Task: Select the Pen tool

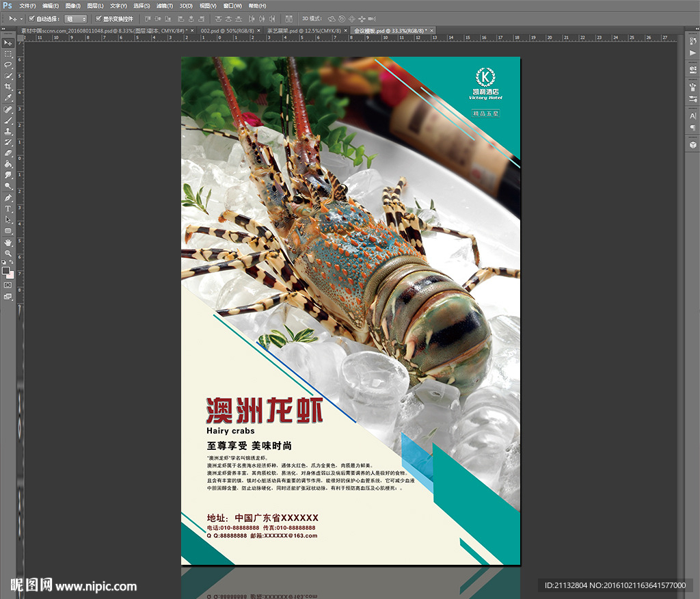Action: [x=8, y=198]
